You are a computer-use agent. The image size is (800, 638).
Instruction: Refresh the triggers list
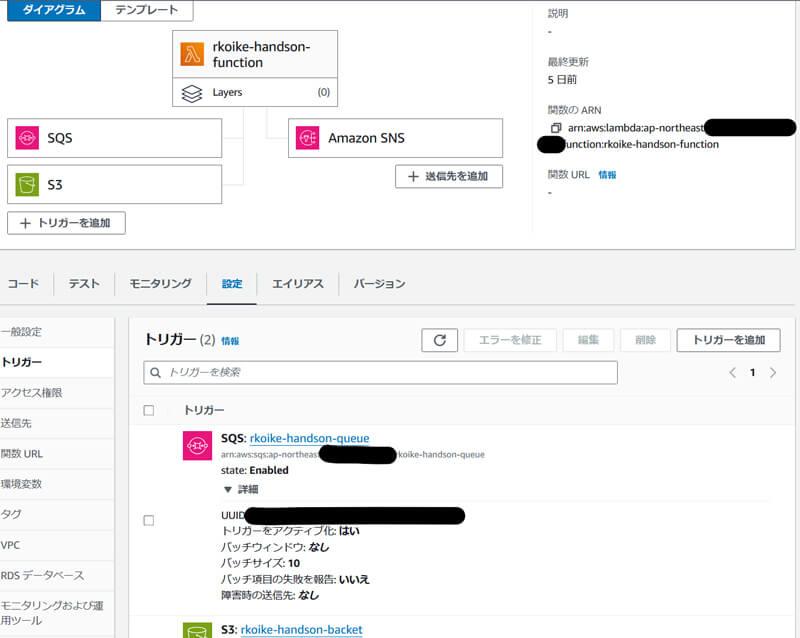pos(439,340)
